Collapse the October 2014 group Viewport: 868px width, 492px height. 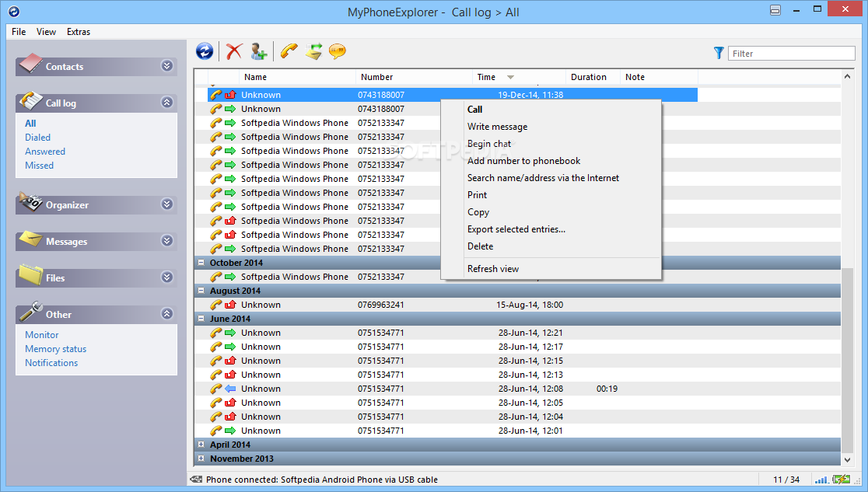pyautogui.click(x=201, y=263)
